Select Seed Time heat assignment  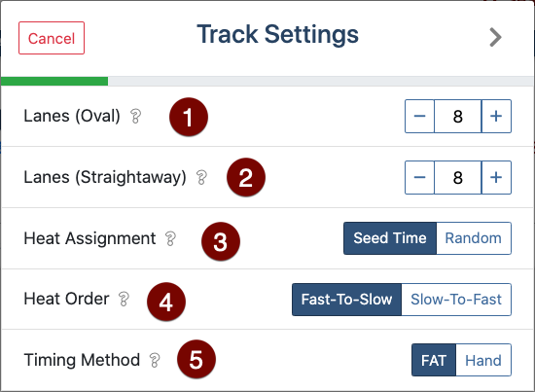[390, 238]
